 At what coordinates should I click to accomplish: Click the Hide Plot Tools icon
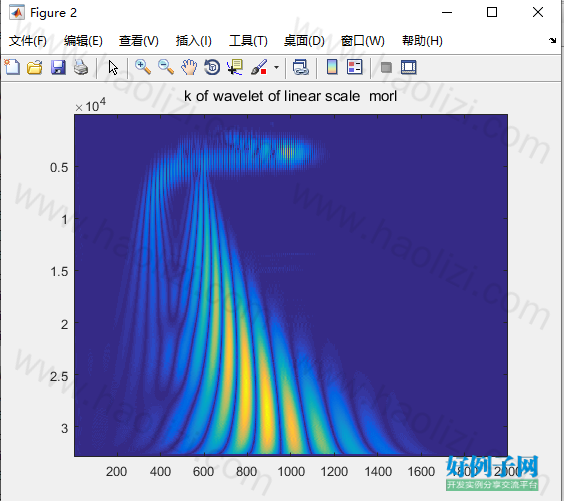[x=386, y=67]
